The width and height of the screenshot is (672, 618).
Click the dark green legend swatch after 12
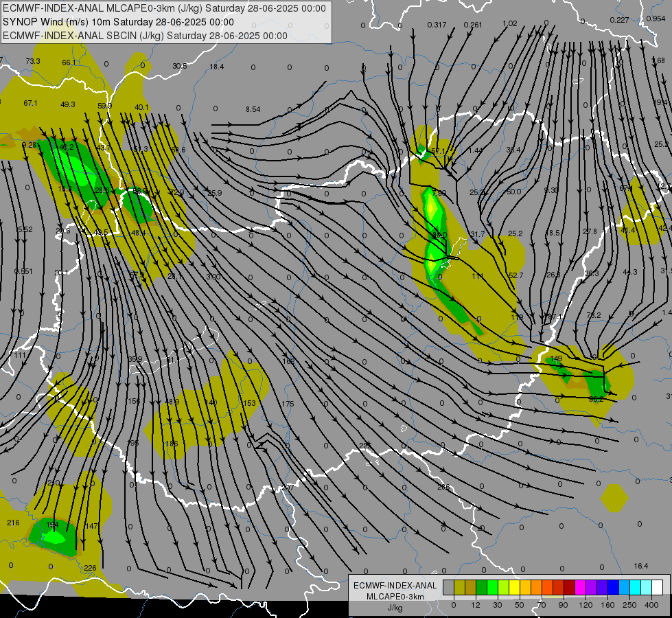pos(482,588)
